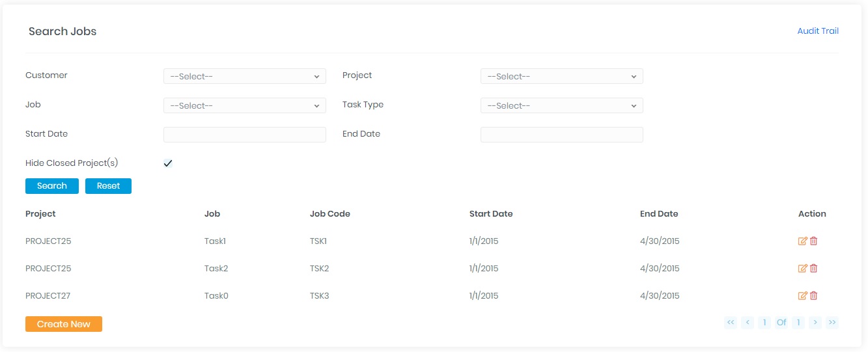This screenshot has height=352, width=868.
Task: Open the Audit Trail link
Action: point(818,31)
